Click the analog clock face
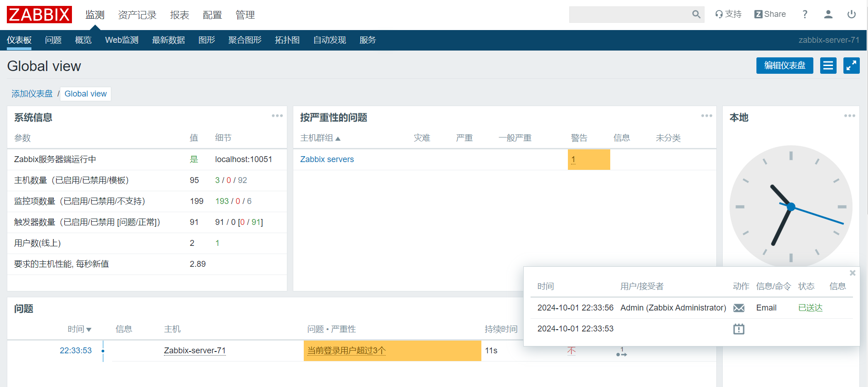 (x=791, y=207)
